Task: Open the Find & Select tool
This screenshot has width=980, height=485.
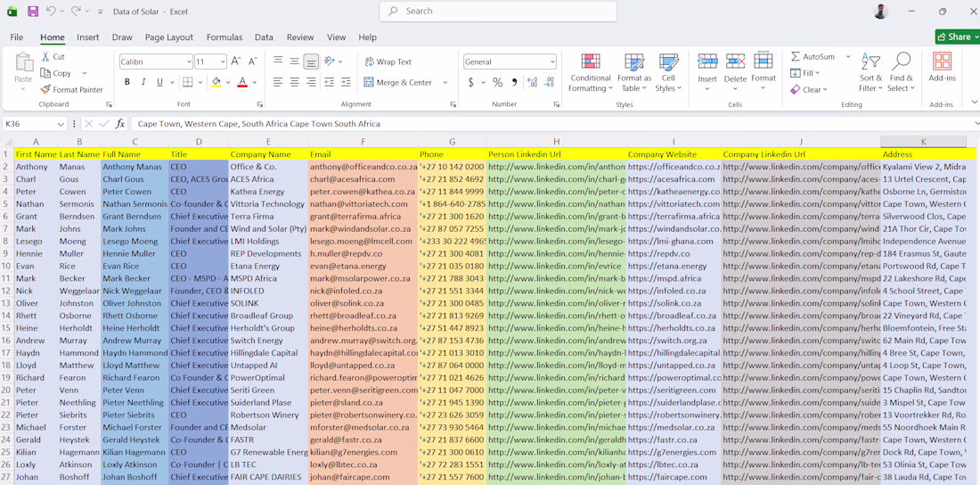Action: [901, 72]
